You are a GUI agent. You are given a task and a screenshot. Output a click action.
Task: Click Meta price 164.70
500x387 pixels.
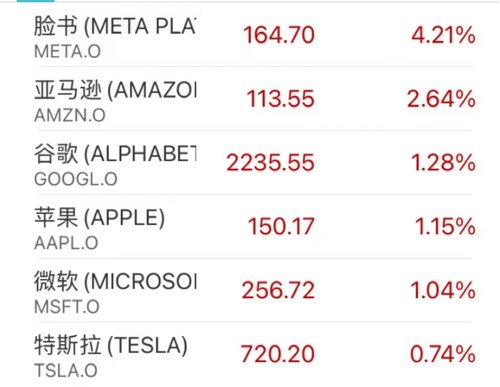tap(279, 35)
